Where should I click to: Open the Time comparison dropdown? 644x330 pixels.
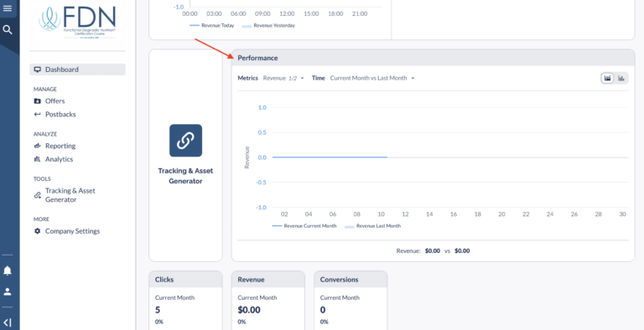[x=372, y=78]
